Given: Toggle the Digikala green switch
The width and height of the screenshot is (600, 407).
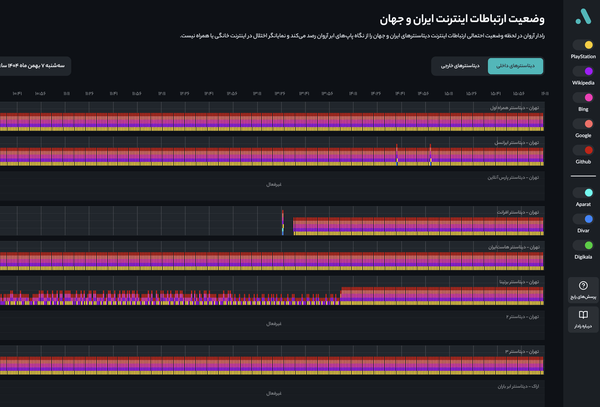Looking at the screenshot, I should coord(583,246).
